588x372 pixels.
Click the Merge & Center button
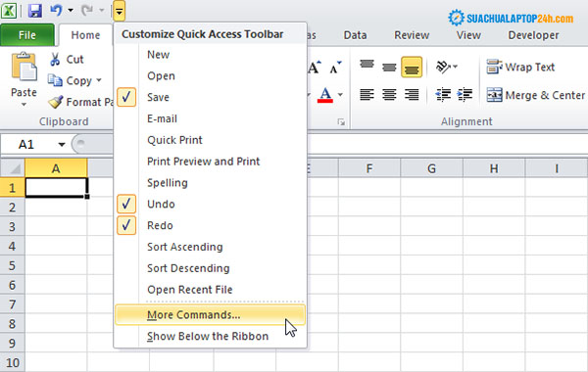[x=535, y=95]
